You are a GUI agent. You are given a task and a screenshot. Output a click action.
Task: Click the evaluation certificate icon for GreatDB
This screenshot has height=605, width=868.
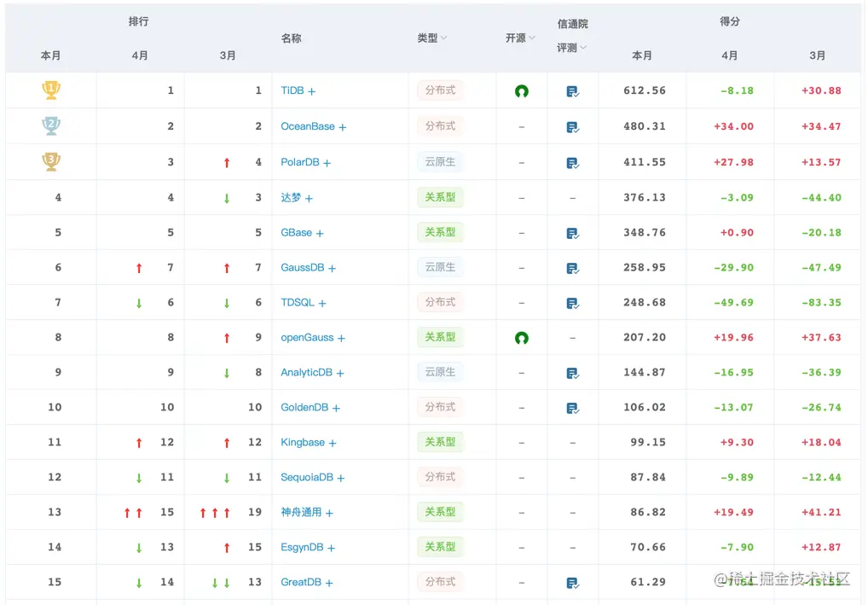pos(572,584)
